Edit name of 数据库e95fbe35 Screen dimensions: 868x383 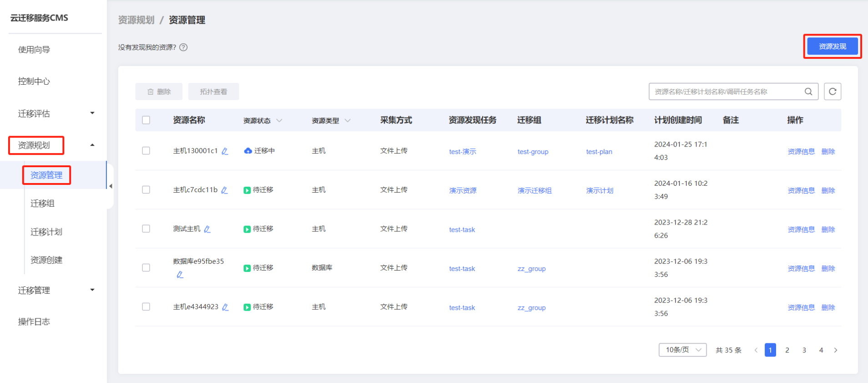180,275
